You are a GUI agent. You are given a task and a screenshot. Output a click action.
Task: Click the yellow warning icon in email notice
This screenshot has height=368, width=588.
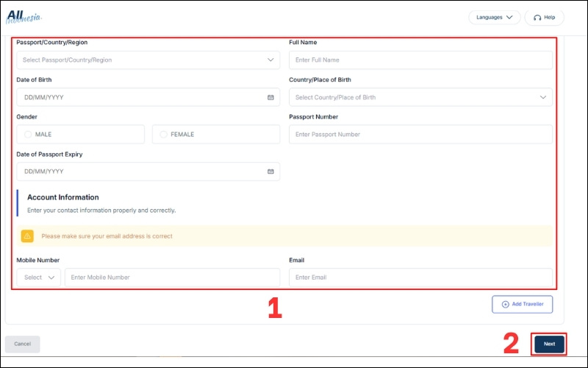[27, 236]
